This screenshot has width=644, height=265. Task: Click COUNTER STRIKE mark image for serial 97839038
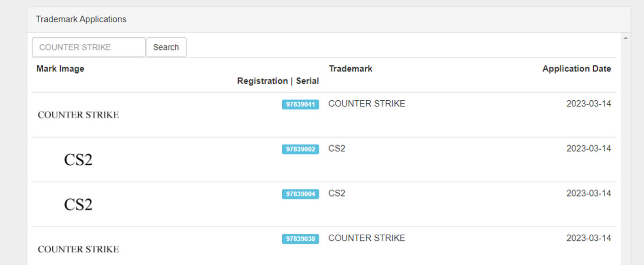[x=78, y=249]
